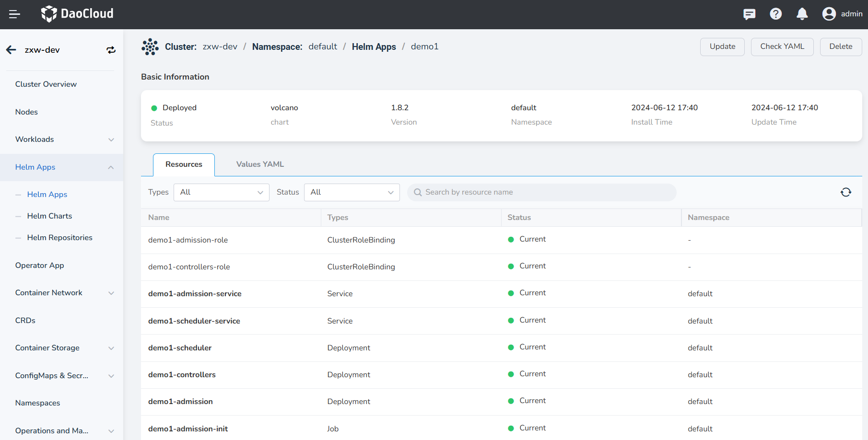Click the Update button

point(722,46)
